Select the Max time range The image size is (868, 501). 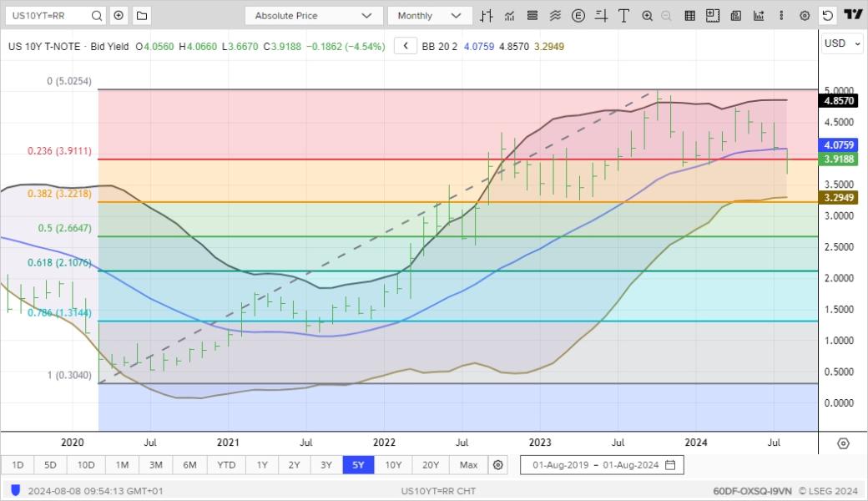(x=468, y=465)
